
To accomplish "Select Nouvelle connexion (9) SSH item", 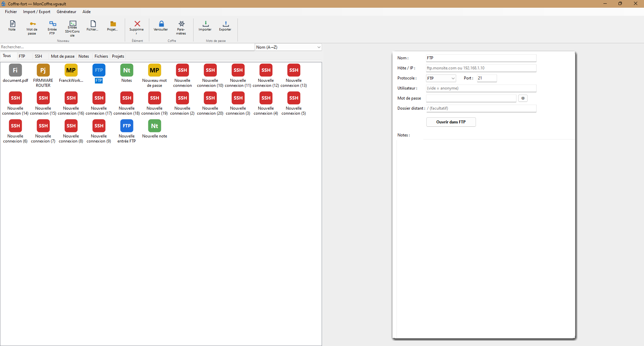I will point(99,131).
